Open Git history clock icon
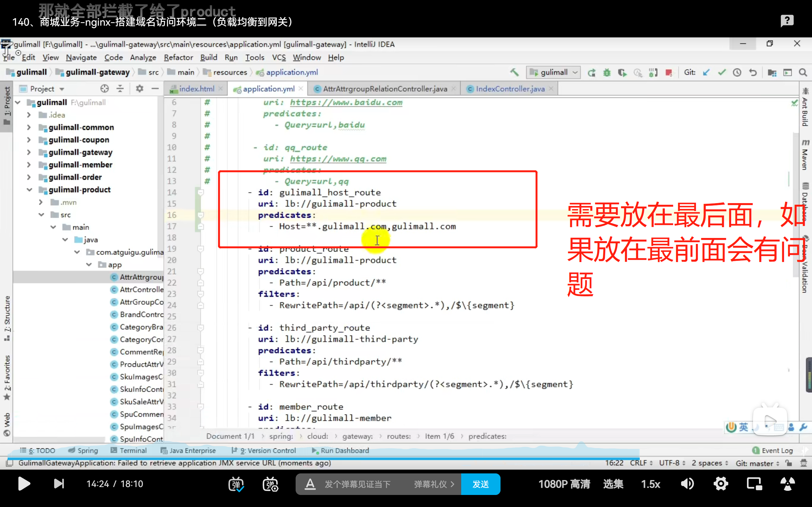The image size is (812, 507). [x=737, y=73]
